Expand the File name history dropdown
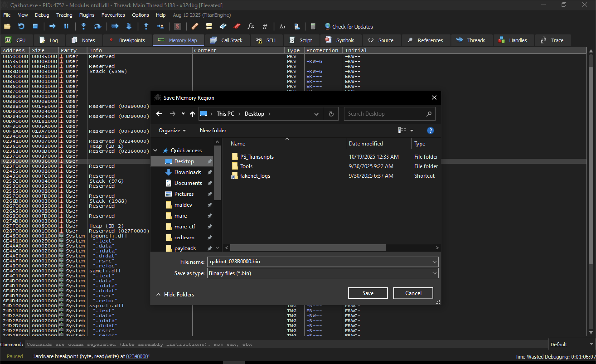The width and height of the screenshot is (596, 364). (434, 262)
